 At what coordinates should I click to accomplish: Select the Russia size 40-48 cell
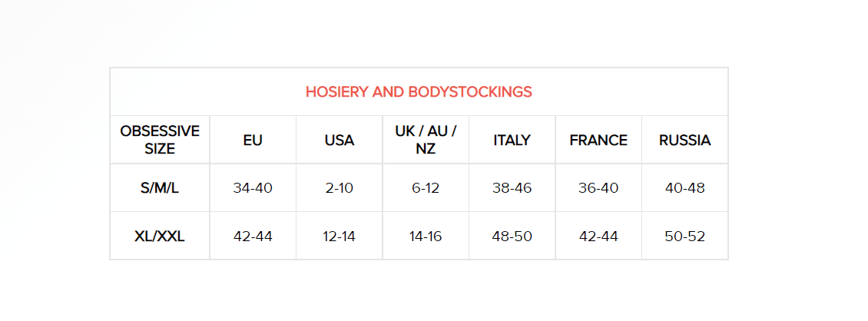pyautogui.click(x=684, y=188)
